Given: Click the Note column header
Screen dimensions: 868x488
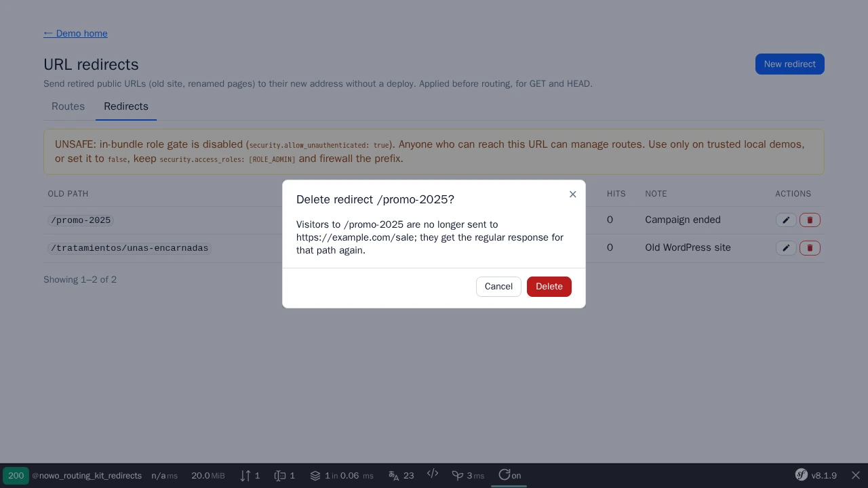Looking at the screenshot, I should (x=656, y=194).
